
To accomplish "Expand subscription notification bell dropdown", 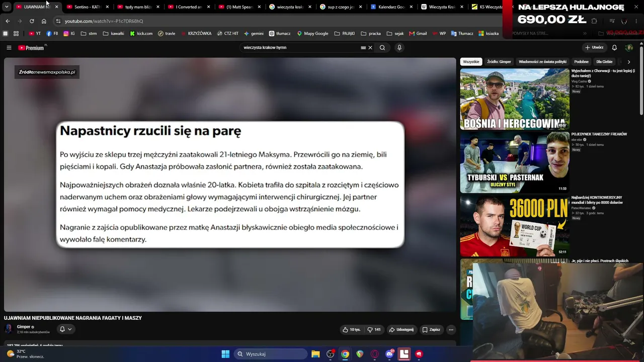I will pyautogui.click(x=66, y=329).
